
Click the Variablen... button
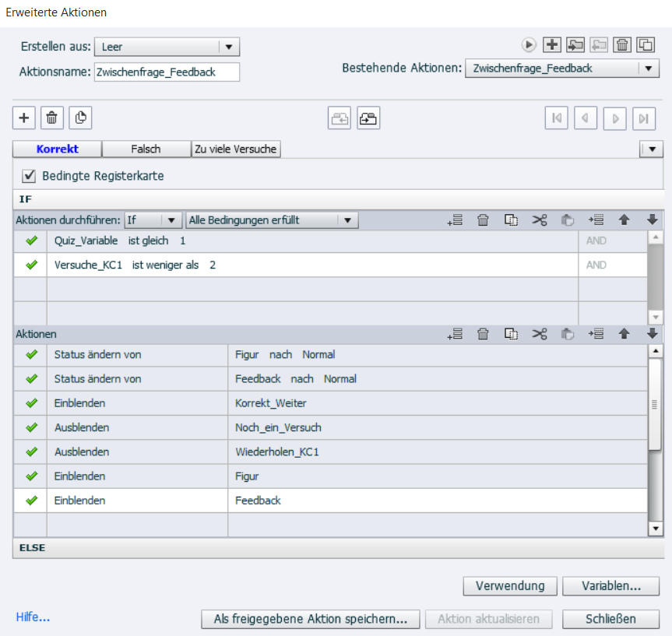coord(610,586)
